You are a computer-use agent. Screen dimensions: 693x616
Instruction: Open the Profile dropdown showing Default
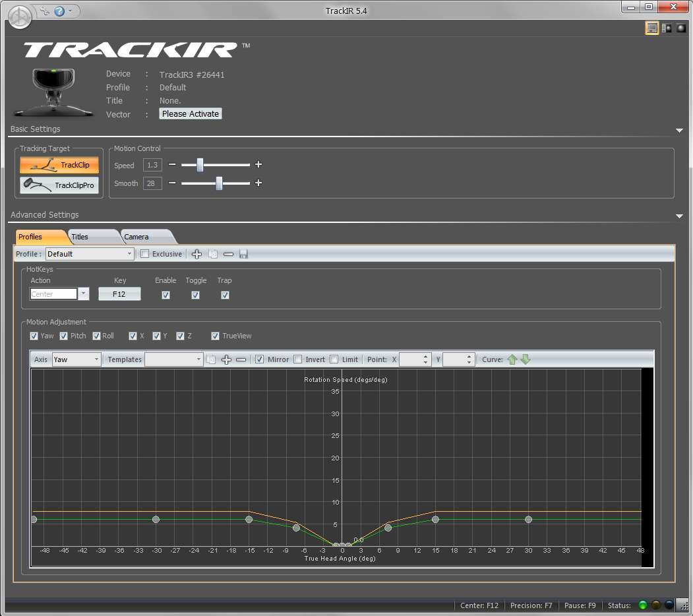point(89,254)
